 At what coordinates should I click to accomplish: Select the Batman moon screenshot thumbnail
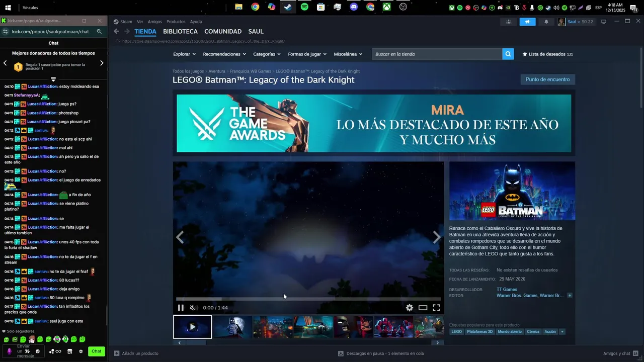[x=232, y=327]
